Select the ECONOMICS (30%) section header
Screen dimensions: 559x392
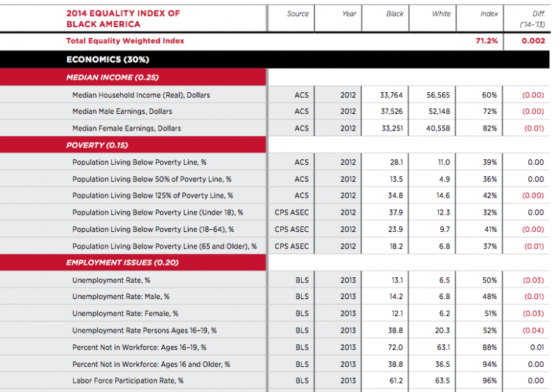tap(108, 59)
